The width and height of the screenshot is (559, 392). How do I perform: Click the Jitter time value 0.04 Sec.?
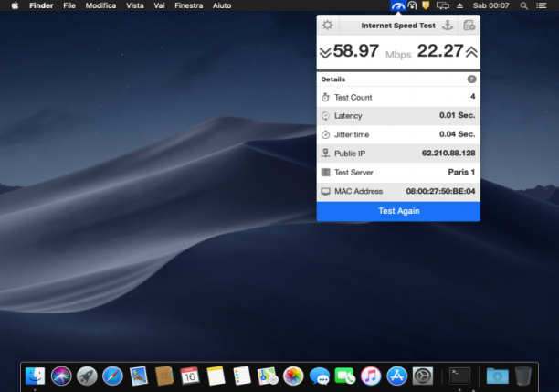[x=457, y=134]
